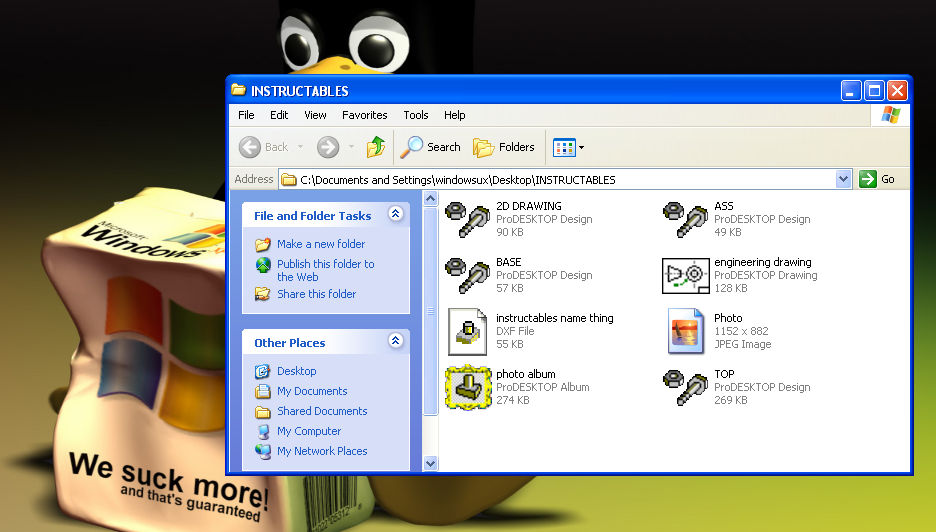
Task: Click the "TOP" file name text
Action: 724,374
